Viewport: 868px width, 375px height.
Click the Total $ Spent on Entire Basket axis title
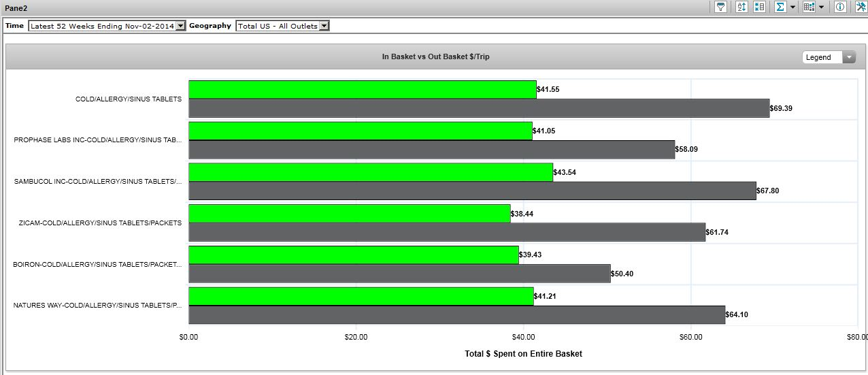tap(523, 354)
